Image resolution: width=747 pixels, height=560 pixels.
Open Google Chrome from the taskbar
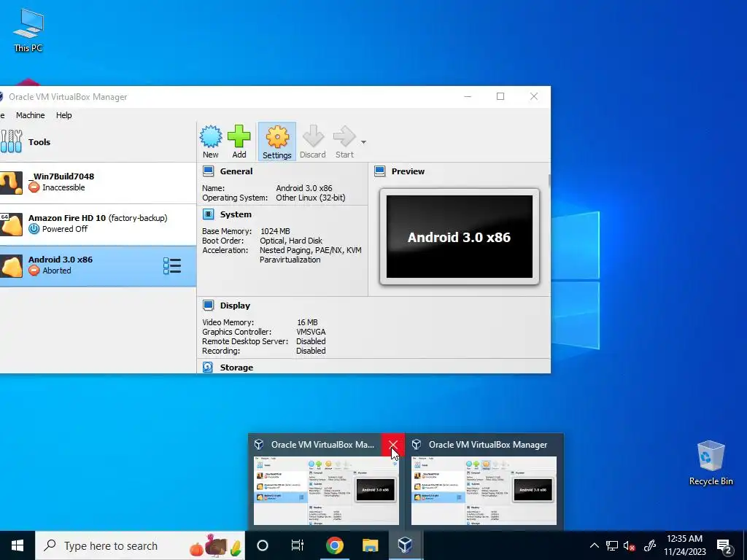[334, 545]
